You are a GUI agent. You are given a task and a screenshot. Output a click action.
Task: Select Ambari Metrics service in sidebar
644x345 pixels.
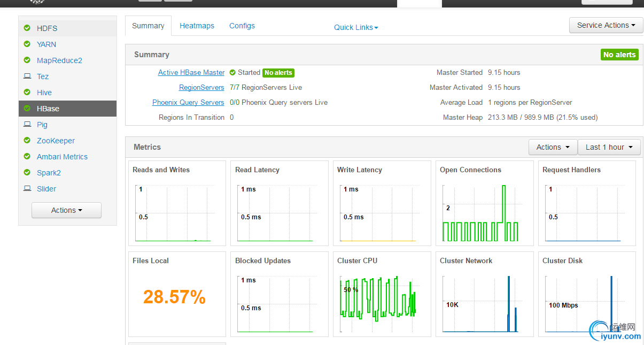[x=62, y=157]
